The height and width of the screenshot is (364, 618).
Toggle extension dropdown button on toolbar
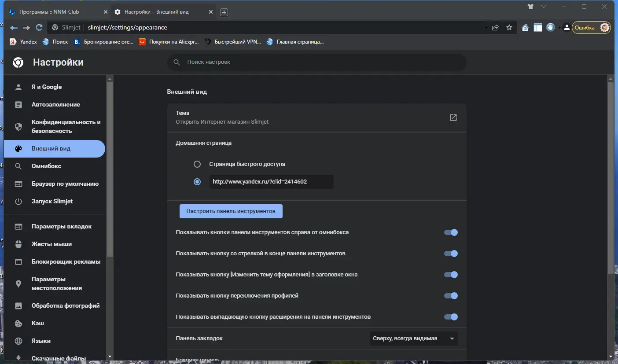pos(451,317)
